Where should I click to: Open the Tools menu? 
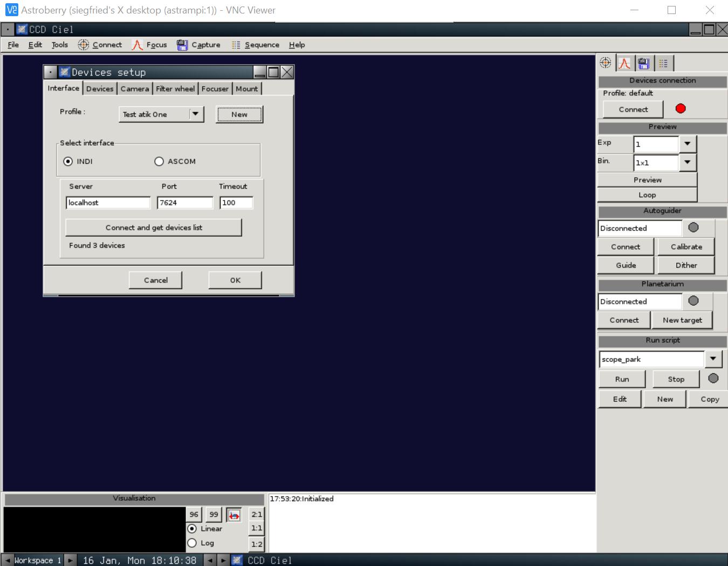[x=60, y=45]
